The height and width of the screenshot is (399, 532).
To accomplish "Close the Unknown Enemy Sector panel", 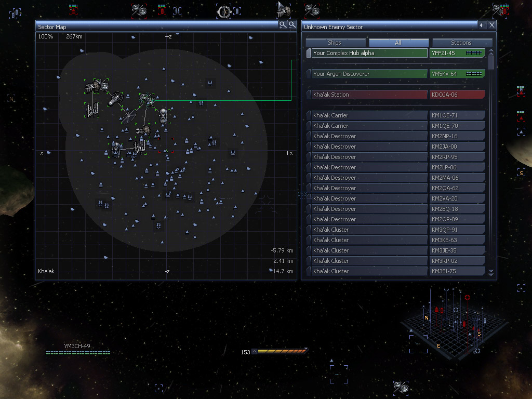I will coord(492,25).
